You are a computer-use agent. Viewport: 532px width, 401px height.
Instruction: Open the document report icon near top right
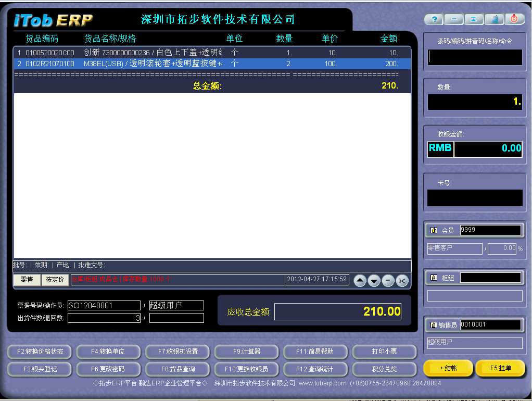[493, 19]
